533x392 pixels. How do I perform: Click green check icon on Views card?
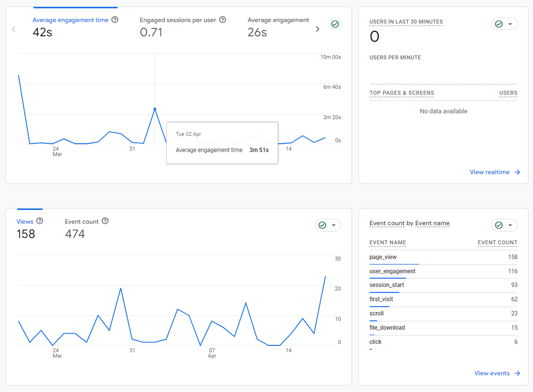click(322, 225)
